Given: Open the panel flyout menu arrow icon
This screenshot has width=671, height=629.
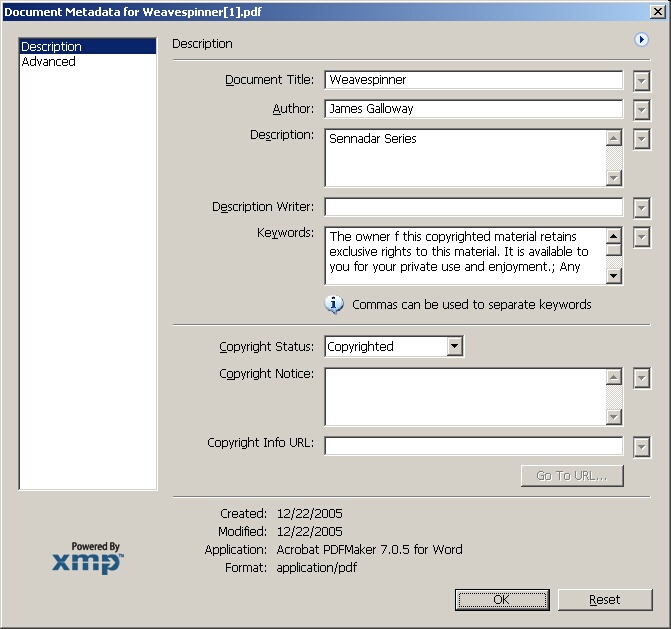Looking at the screenshot, I should [641, 40].
